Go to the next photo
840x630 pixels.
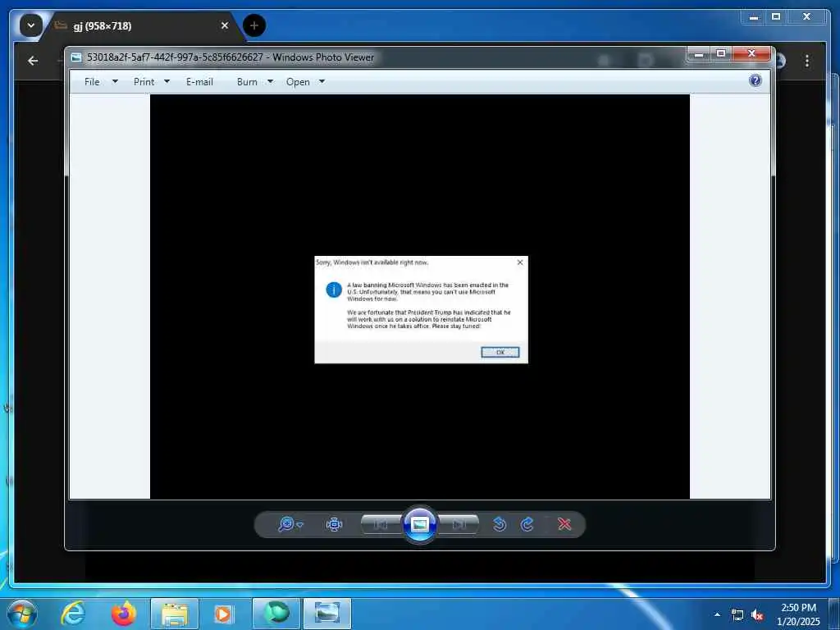459,524
